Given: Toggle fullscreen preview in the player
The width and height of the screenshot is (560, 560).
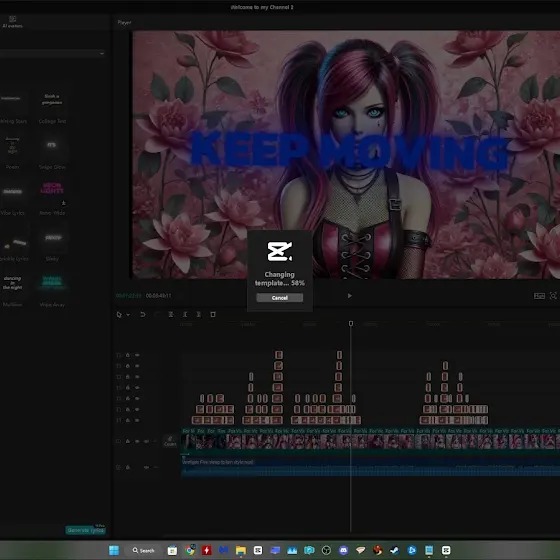Looking at the screenshot, I should coord(553,296).
